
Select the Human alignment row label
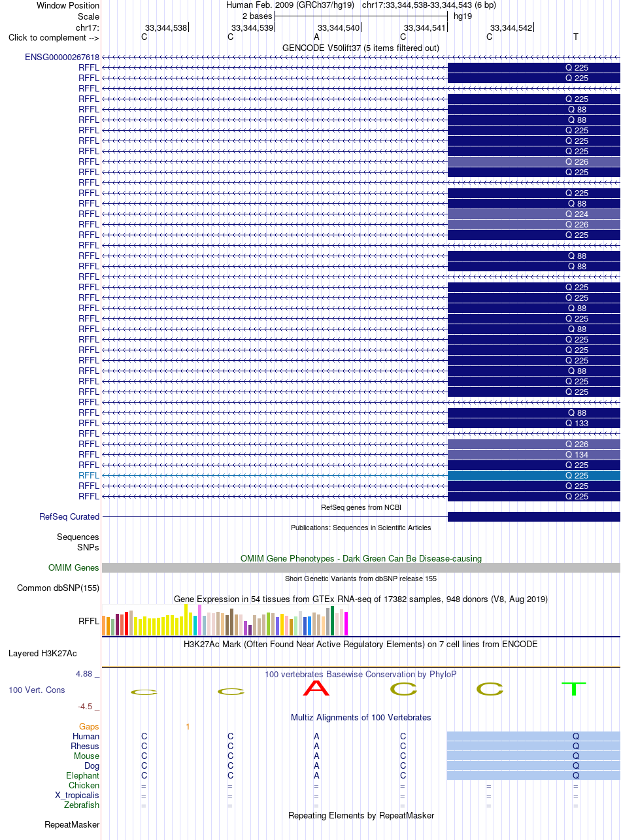coord(86,736)
